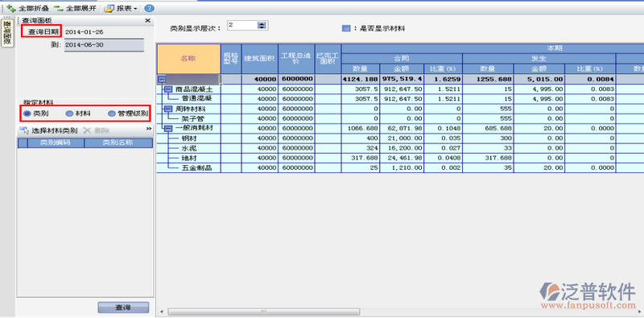Click the 全部展开 expand-all icon

click(59, 8)
